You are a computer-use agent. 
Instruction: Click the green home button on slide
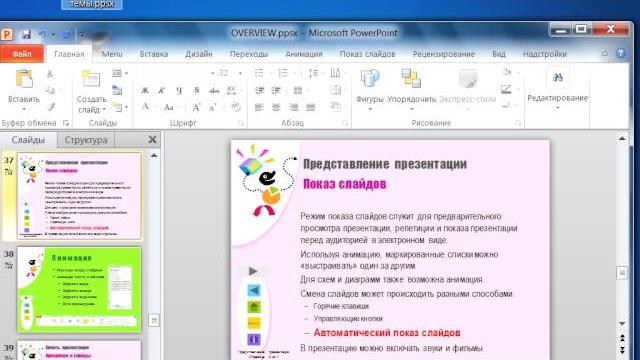(253, 307)
